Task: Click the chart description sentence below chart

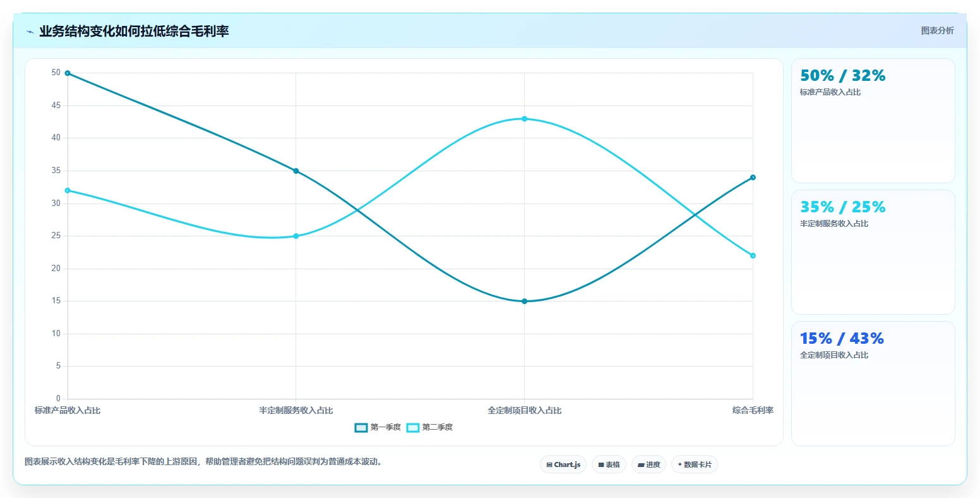Action: coord(203,462)
